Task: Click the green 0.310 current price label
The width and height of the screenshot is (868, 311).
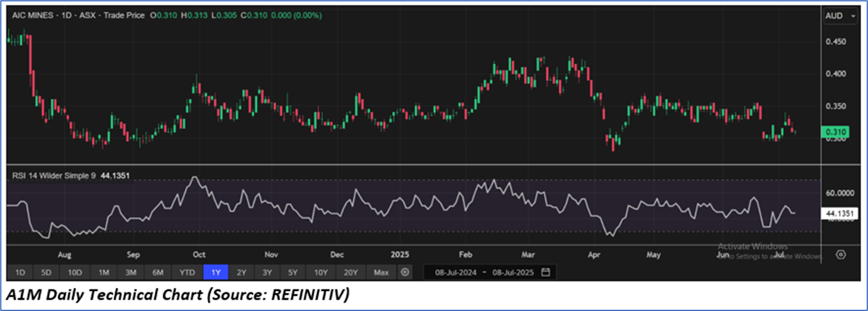Action: pyautogui.click(x=837, y=132)
